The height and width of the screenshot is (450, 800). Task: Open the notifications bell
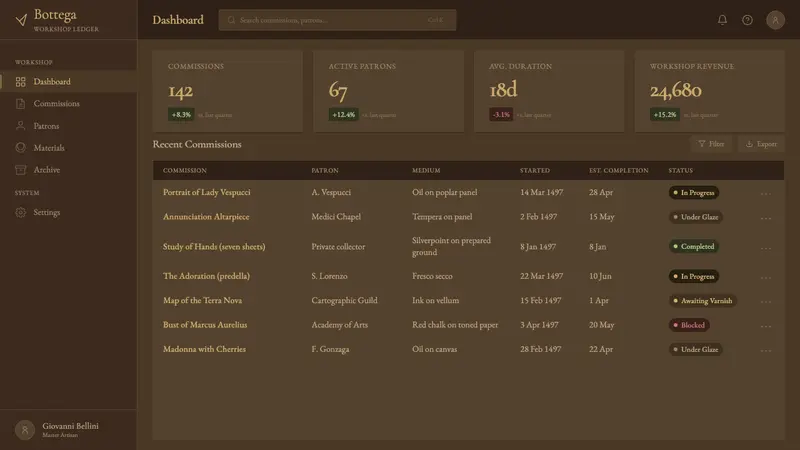tap(722, 20)
